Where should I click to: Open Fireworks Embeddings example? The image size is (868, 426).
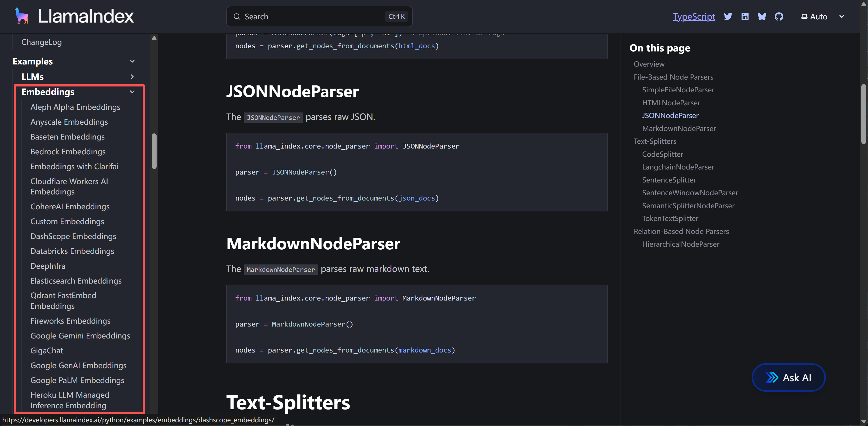[70, 321]
